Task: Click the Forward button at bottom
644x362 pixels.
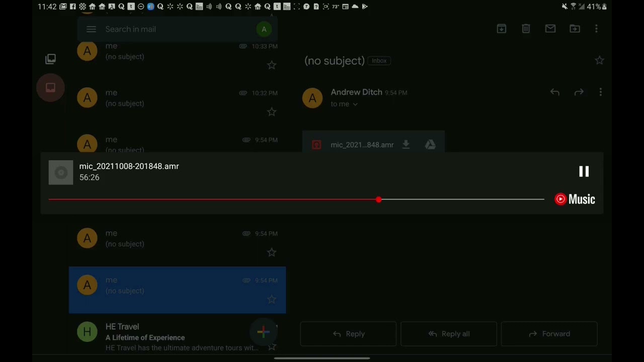Action: (549, 334)
